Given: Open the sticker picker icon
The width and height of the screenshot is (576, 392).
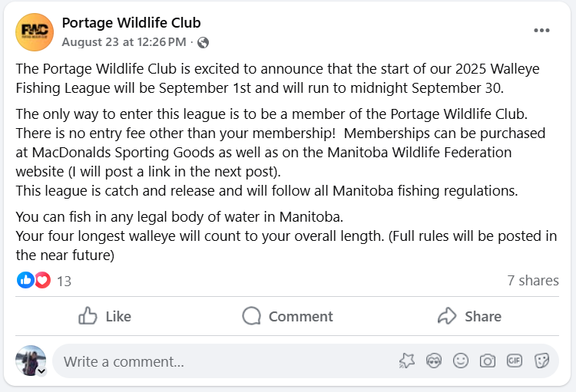Looking at the screenshot, I should coord(541,361).
